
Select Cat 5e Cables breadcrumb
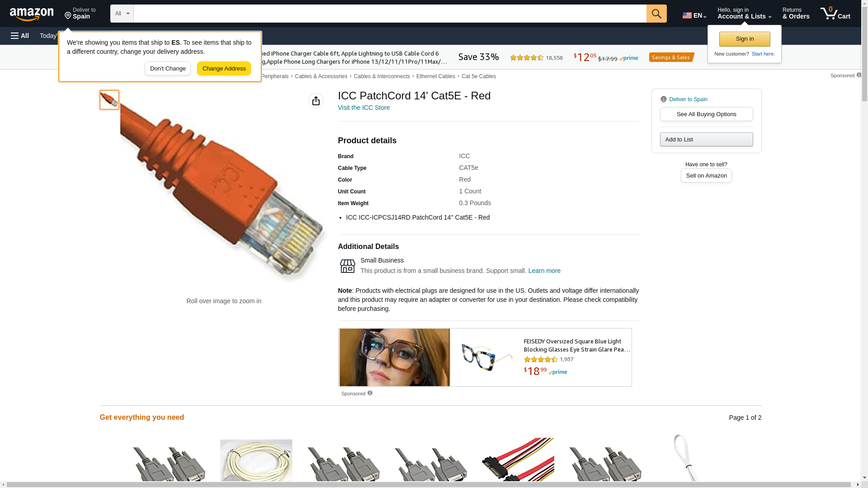coord(478,76)
